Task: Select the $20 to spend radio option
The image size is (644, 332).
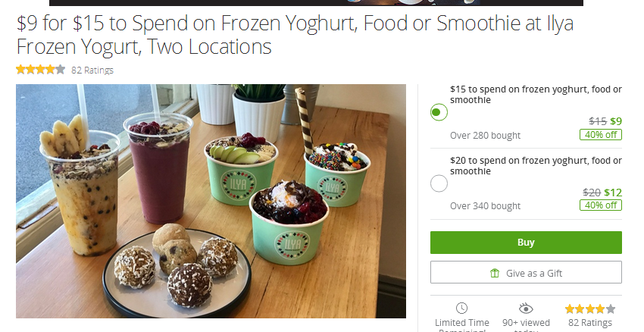Action: coord(439,183)
